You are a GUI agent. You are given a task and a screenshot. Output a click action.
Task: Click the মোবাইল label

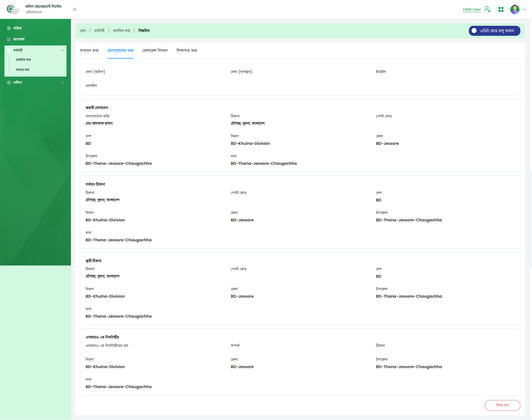click(91, 86)
